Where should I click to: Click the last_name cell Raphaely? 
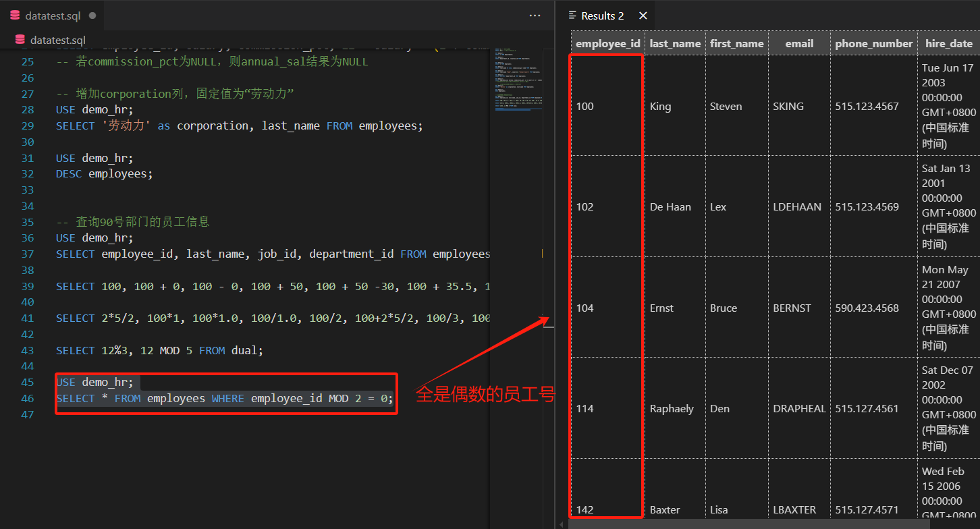(675, 408)
